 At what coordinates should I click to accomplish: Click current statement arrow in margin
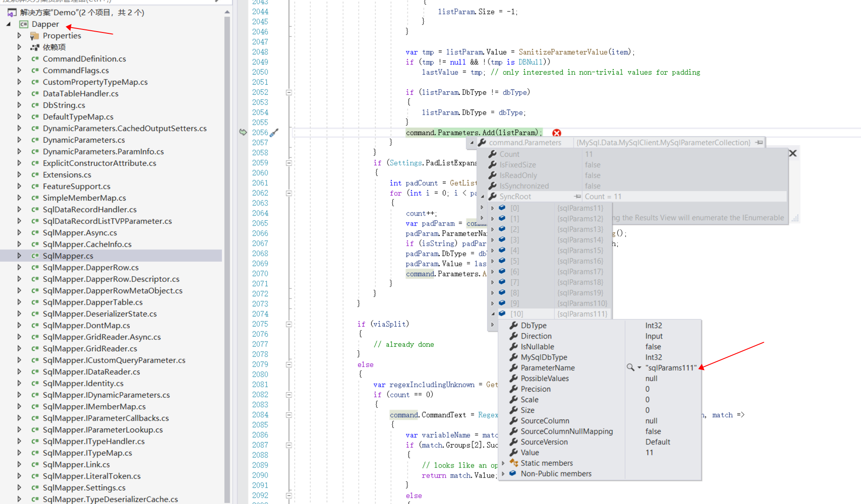[x=243, y=132]
